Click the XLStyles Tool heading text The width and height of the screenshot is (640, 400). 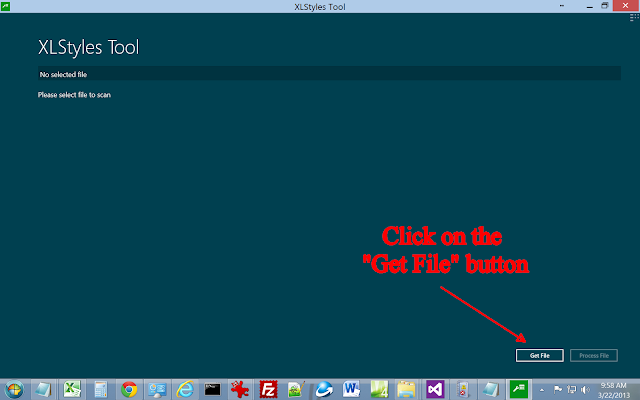[x=89, y=47]
